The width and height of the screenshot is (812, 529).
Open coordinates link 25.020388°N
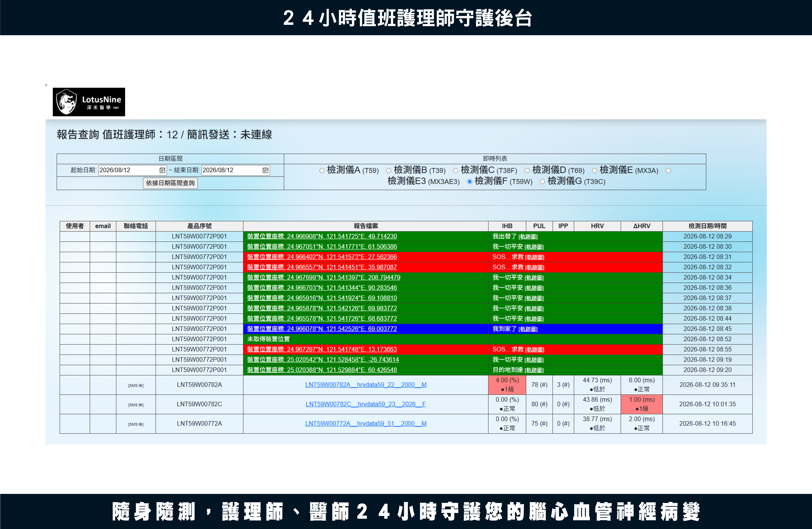pos(322,370)
